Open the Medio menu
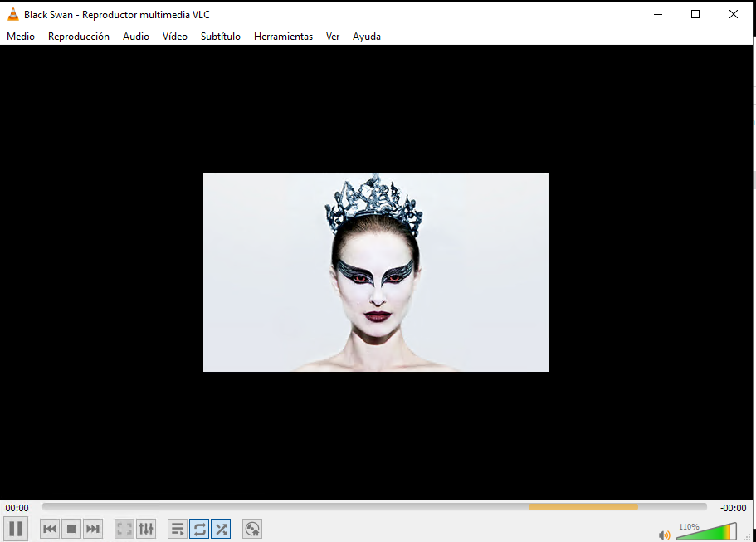Screen dimensions: 756x542 tap(21, 37)
